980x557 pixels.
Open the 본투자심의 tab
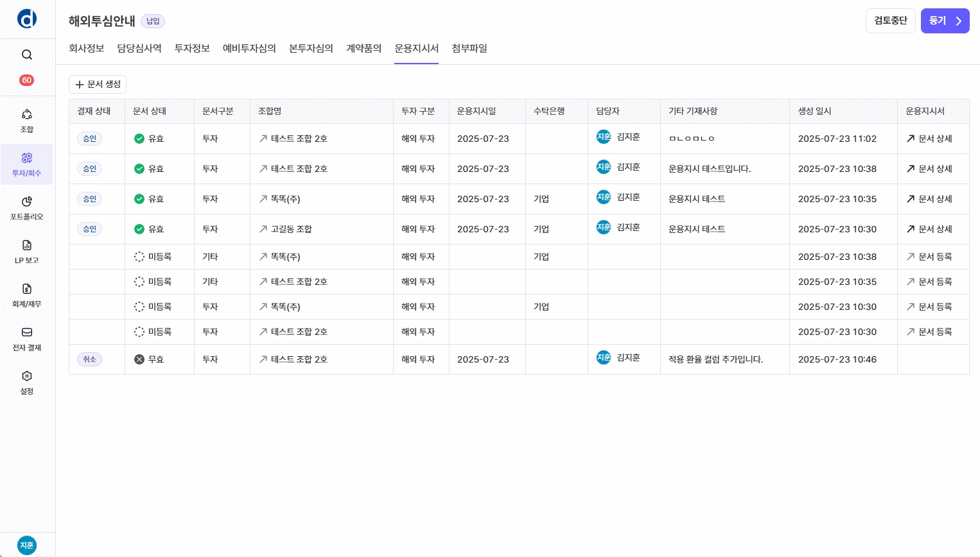[311, 48]
